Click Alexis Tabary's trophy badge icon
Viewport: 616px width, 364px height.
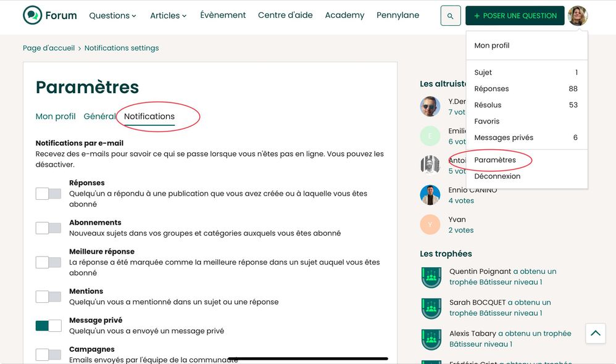pos(431,339)
